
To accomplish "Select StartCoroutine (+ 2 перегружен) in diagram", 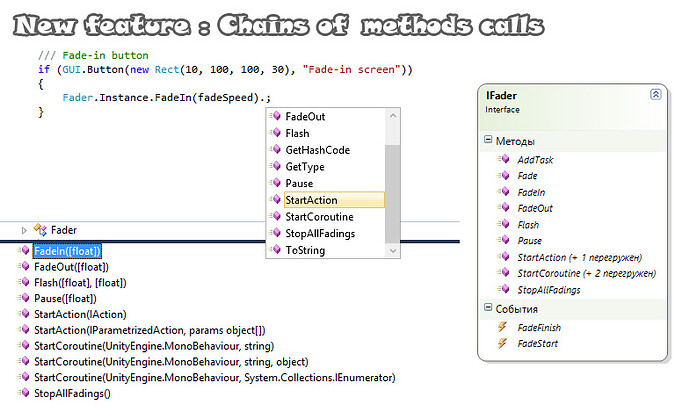I will tap(587, 274).
